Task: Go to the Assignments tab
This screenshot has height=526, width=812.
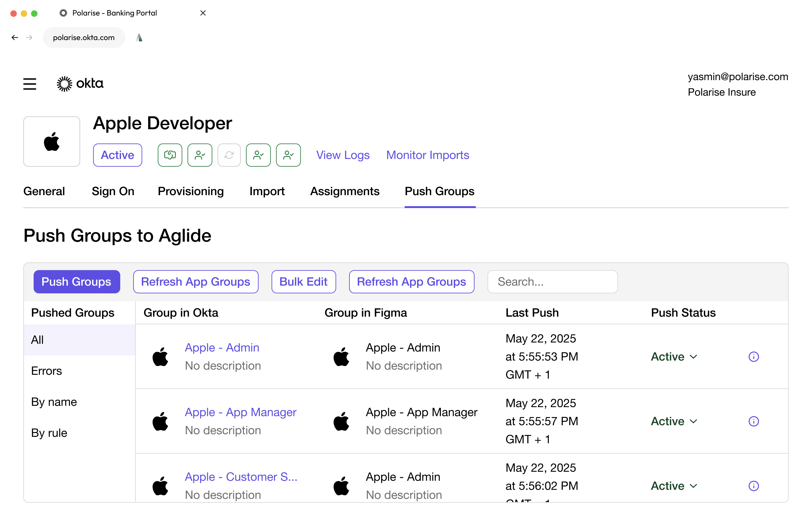Action: 345,191
